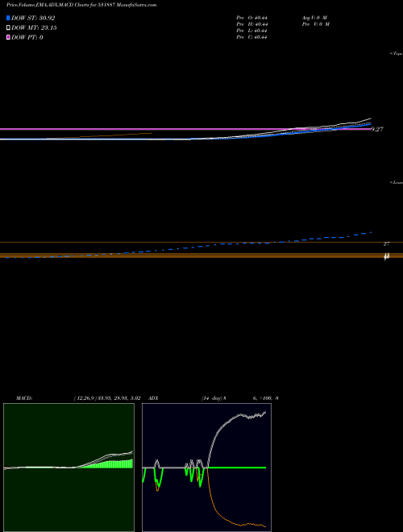
Task: Click the 'Pre H: 40.44' value
Action: (251, 24)
